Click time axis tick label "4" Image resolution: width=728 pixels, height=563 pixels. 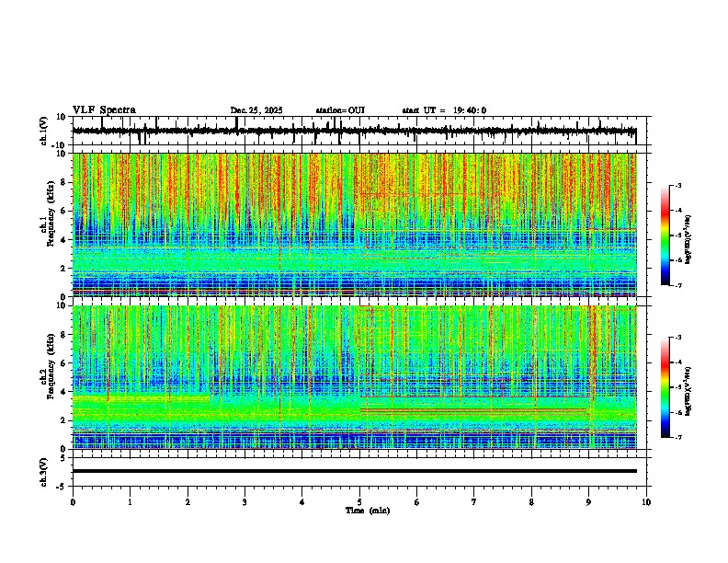coord(302,501)
